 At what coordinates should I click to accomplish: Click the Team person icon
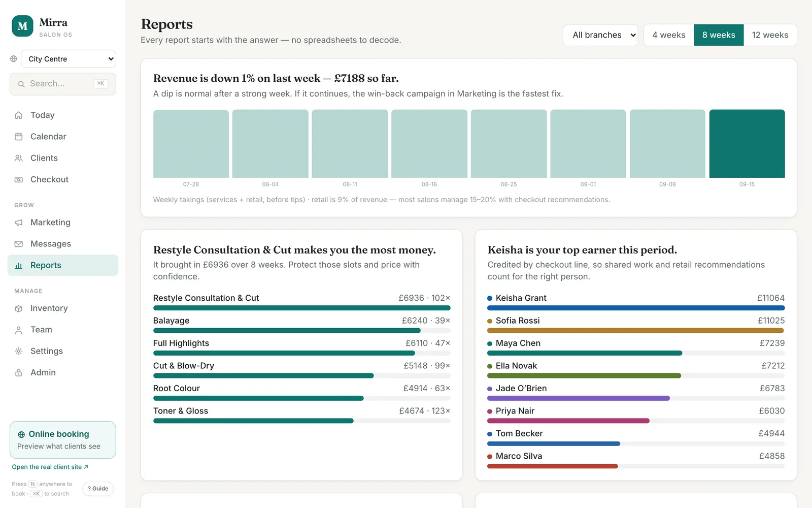[19, 330]
